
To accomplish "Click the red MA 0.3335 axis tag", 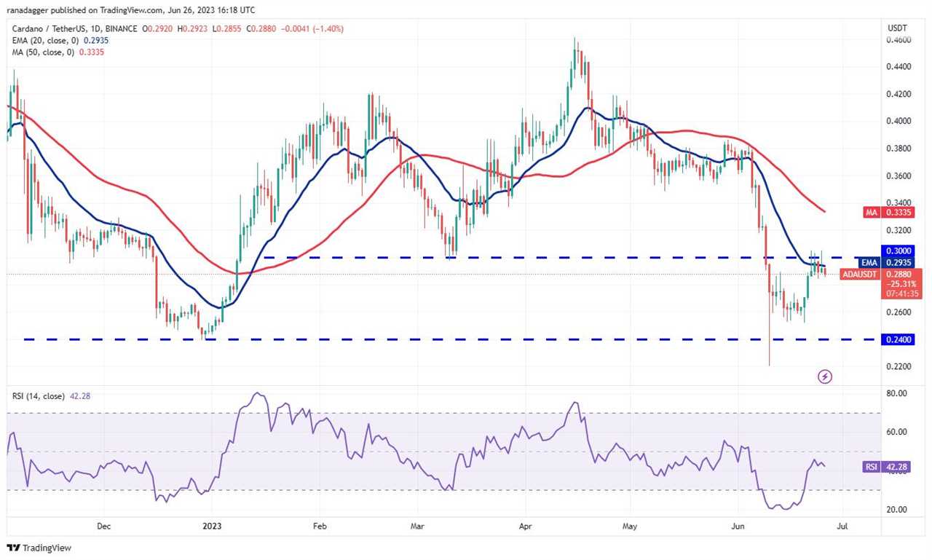I will pyautogui.click(x=888, y=212).
